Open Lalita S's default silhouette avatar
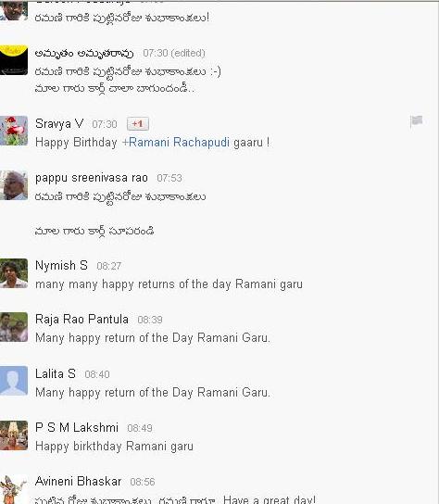This screenshot has height=504, width=439. pyautogui.click(x=14, y=381)
